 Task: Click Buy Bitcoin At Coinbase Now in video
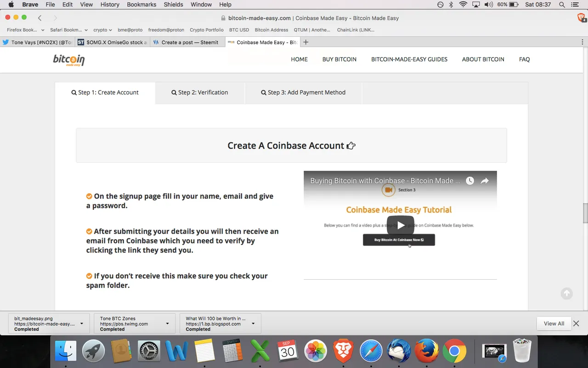(x=399, y=240)
